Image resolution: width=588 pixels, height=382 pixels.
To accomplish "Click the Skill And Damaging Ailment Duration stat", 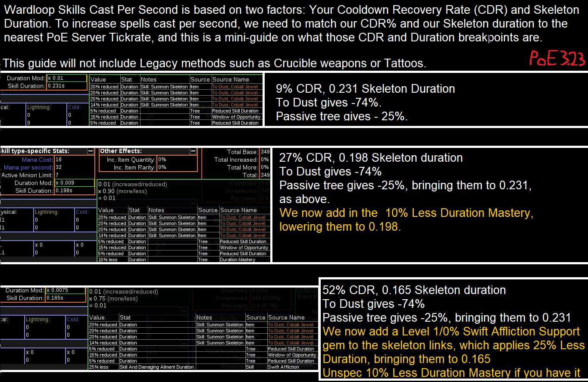I will pos(157,367).
